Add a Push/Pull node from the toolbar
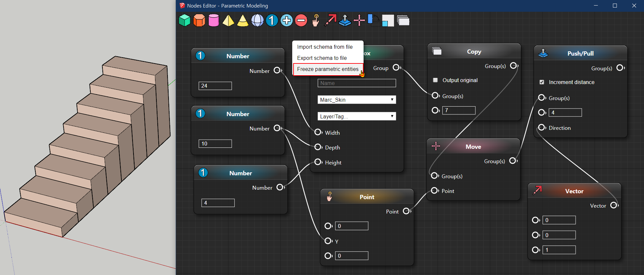This screenshot has width=644, height=275. [x=345, y=20]
